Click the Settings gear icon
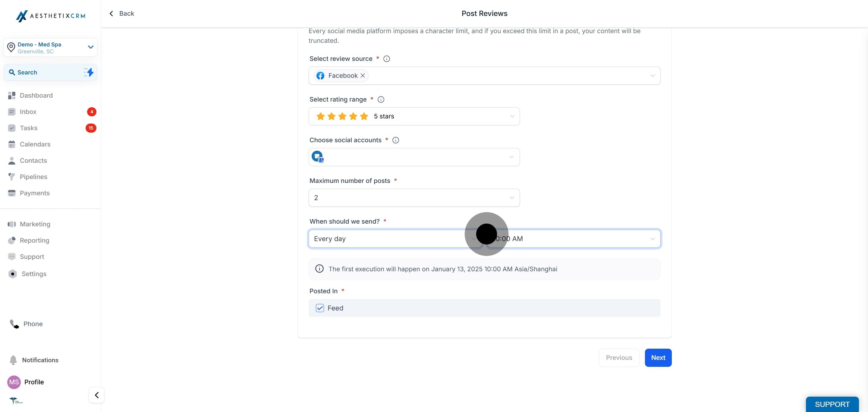The height and width of the screenshot is (412, 868). 12,274
